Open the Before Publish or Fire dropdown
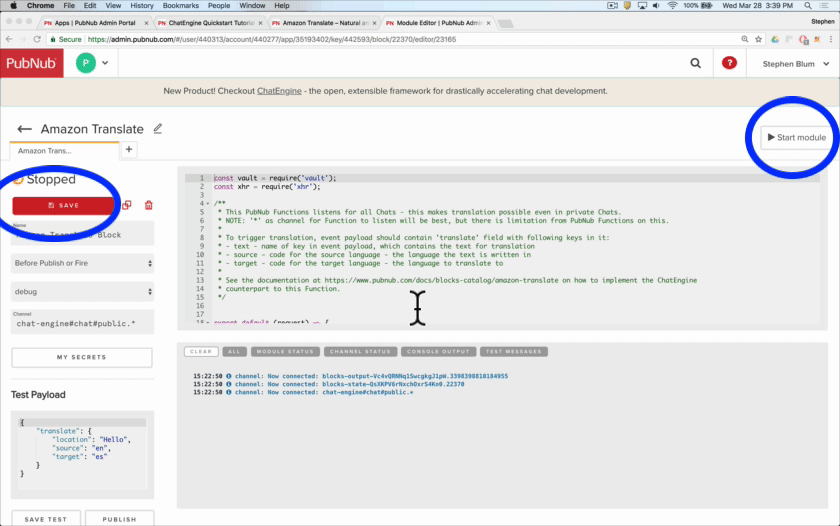Viewport: 840px width, 526px height. (82, 263)
